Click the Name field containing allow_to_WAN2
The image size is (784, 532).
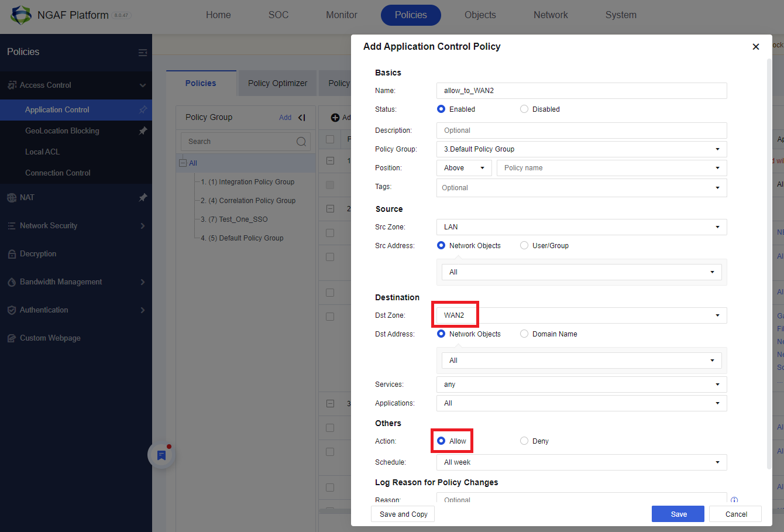582,90
